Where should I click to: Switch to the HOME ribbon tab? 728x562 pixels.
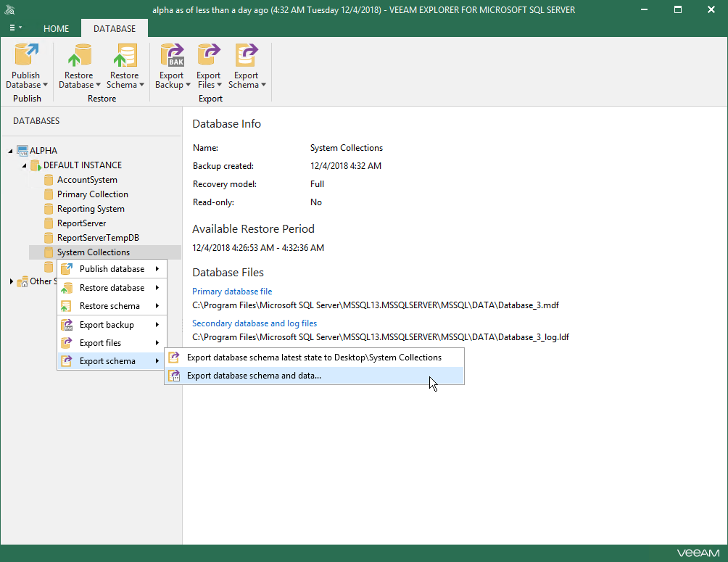[56, 29]
